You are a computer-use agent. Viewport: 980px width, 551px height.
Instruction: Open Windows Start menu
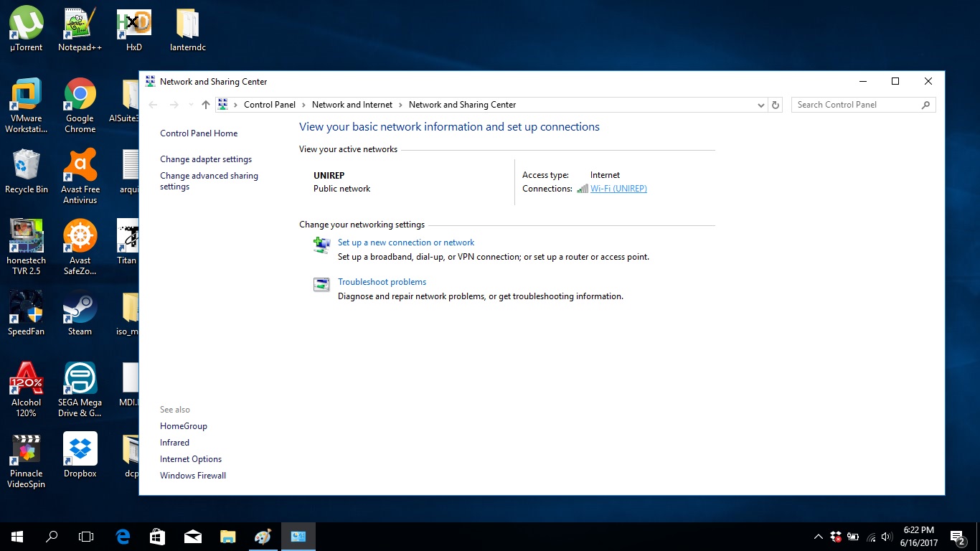17,537
